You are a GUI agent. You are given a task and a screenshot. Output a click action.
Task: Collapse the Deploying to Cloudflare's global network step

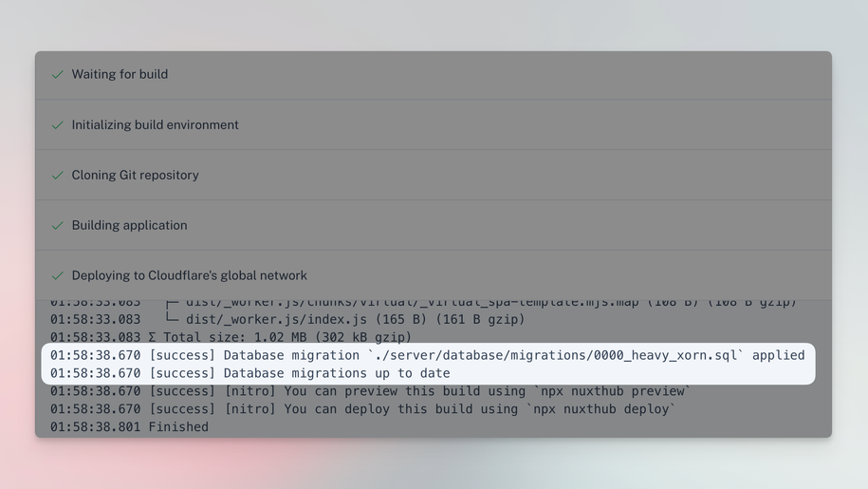[189, 275]
